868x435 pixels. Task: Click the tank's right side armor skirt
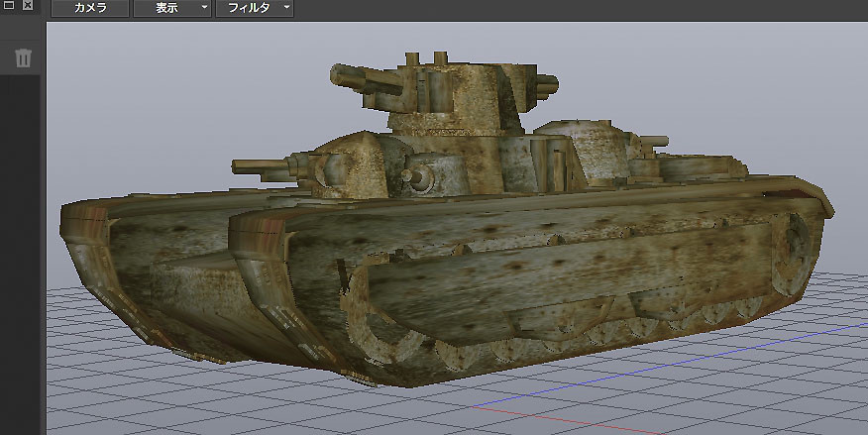[x=555, y=268]
